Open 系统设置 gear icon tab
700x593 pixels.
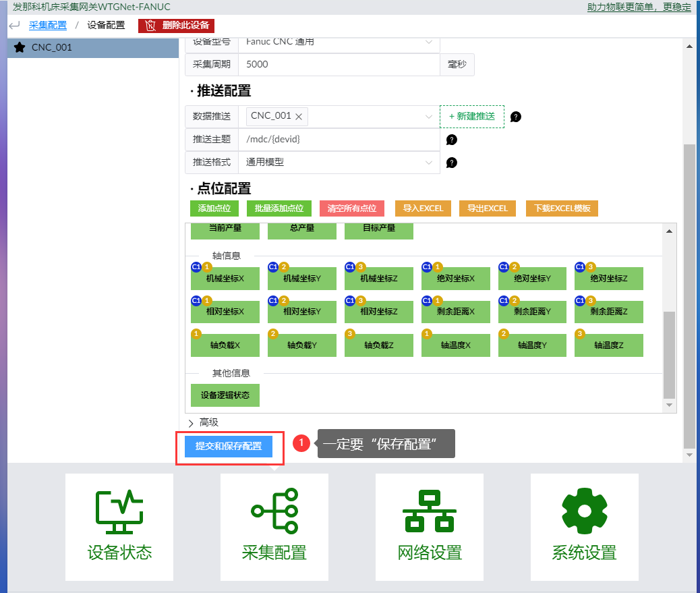[x=585, y=527]
